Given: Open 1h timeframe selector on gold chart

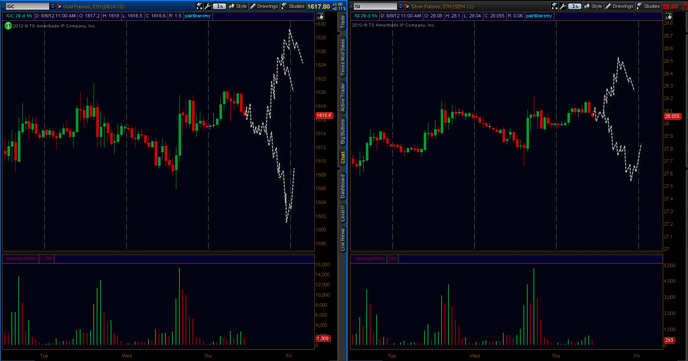Looking at the screenshot, I should [219, 6].
